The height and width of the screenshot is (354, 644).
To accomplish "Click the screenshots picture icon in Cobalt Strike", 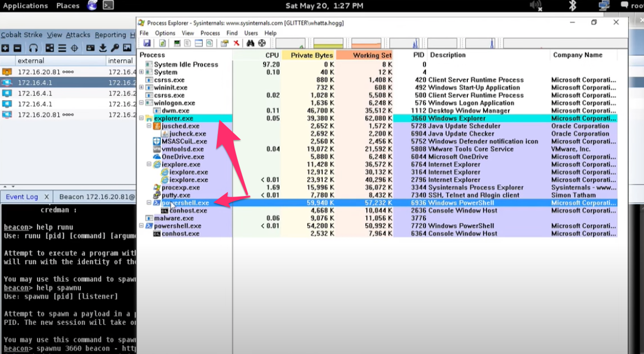I will tap(127, 48).
